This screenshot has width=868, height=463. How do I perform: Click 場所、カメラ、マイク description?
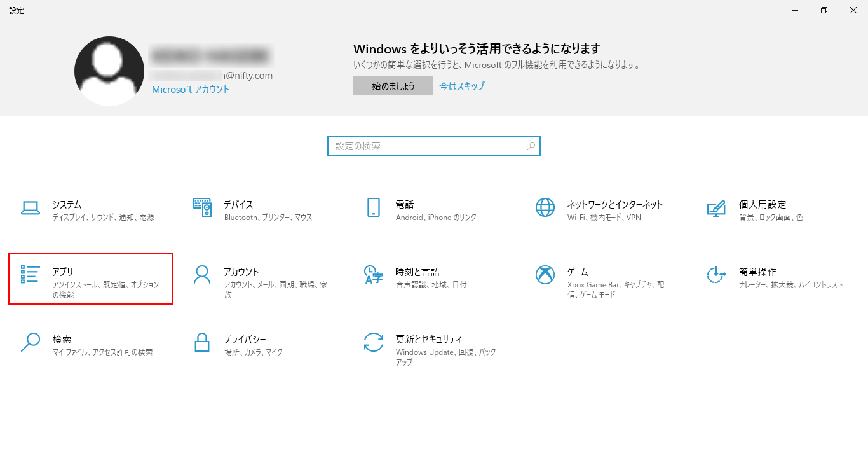[x=254, y=352]
